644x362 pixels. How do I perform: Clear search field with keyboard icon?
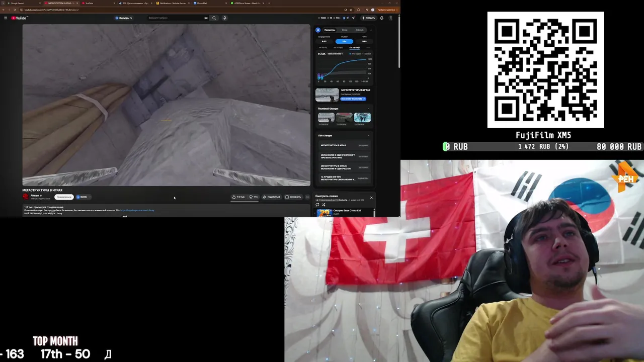(206, 18)
